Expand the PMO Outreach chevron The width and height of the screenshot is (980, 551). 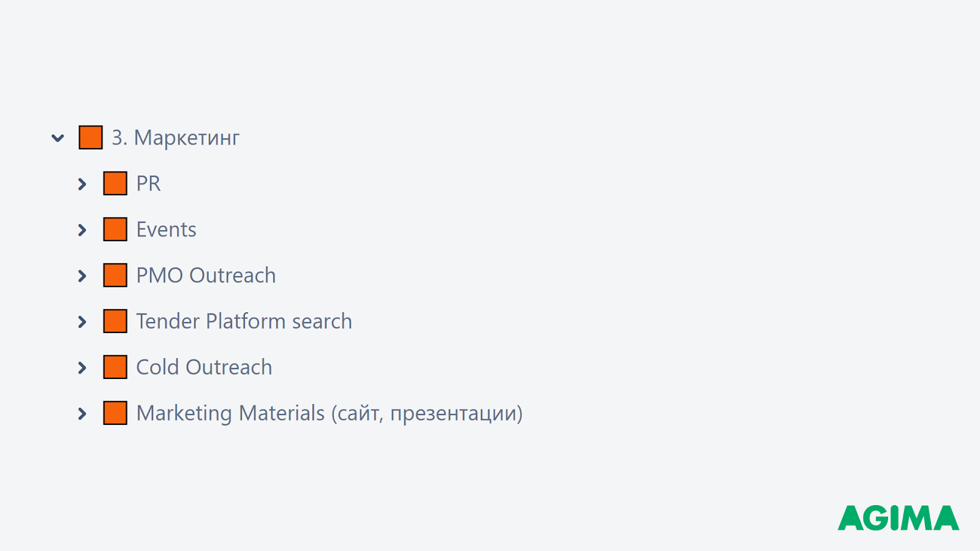(x=82, y=275)
